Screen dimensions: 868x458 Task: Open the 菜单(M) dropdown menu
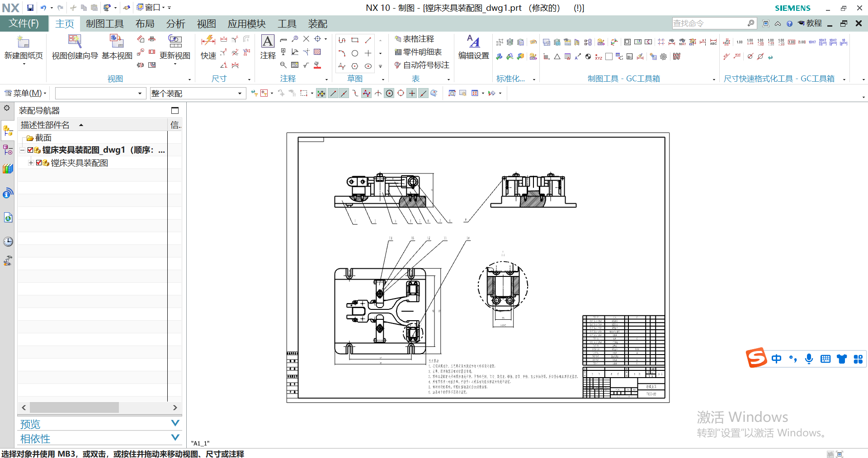(x=26, y=93)
